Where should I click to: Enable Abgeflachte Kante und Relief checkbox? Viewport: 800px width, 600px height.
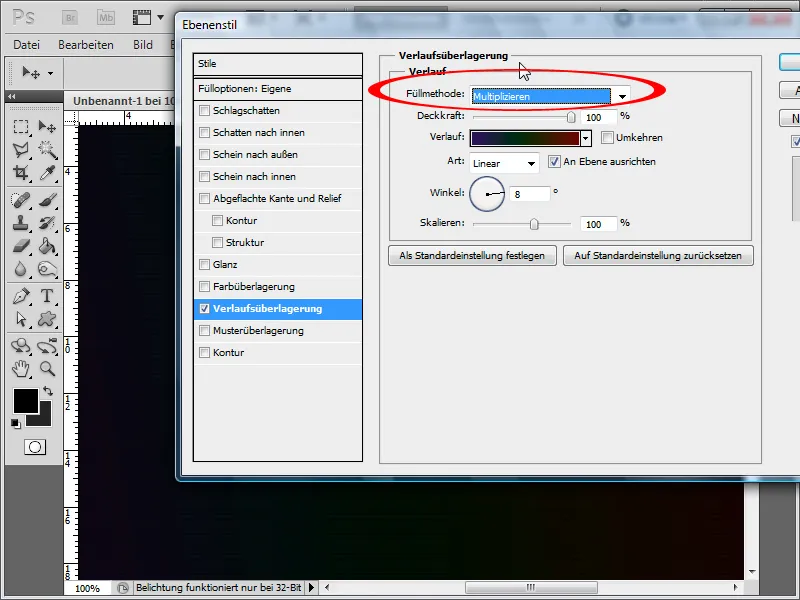(205, 198)
